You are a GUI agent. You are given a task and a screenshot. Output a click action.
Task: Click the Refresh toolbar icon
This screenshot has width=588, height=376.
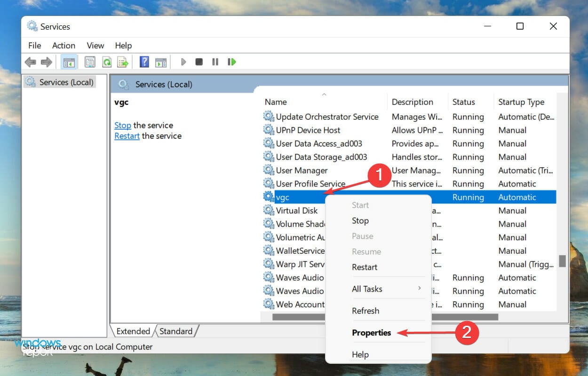point(107,62)
